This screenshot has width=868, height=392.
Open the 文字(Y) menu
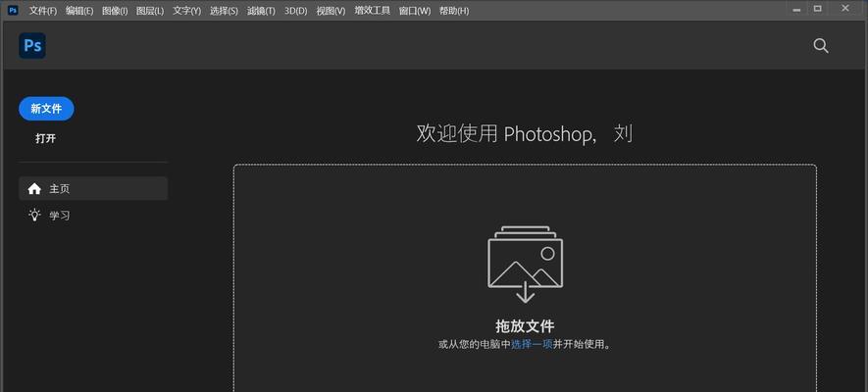pos(187,11)
